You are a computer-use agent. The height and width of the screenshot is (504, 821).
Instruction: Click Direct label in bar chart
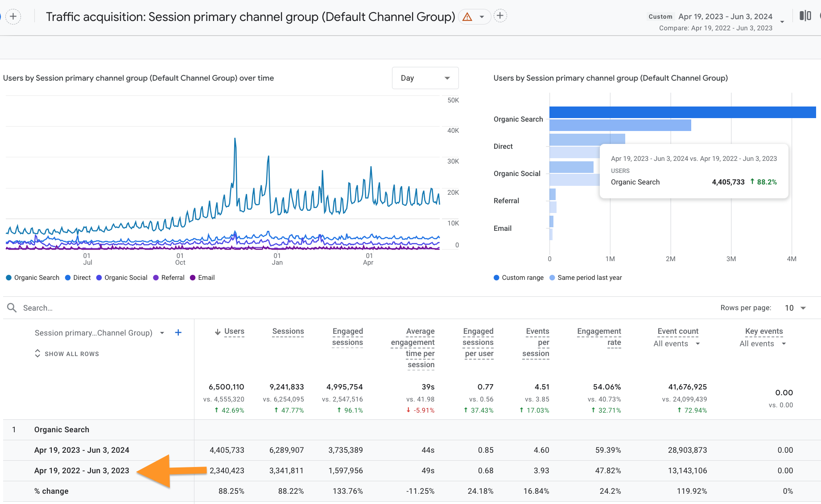[503, 146]
